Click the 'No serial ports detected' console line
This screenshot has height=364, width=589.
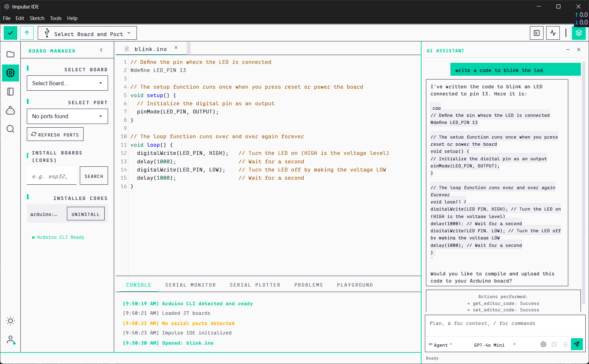179,323
